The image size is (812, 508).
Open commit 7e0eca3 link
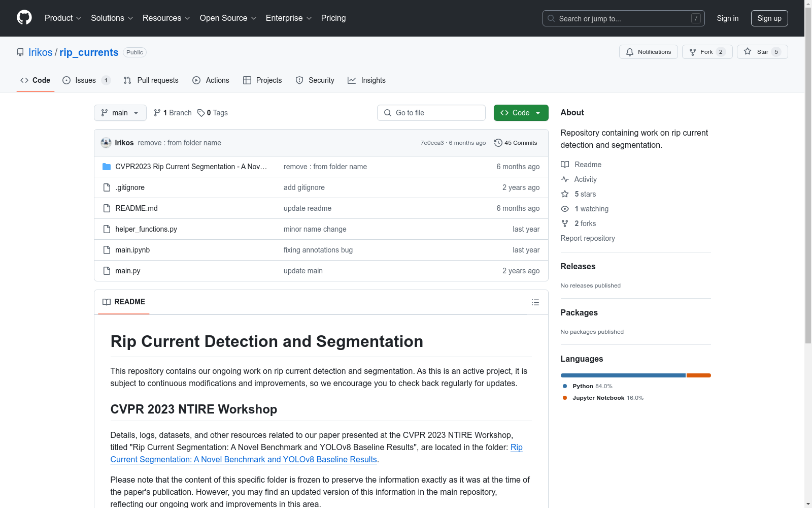pos(432,143)
